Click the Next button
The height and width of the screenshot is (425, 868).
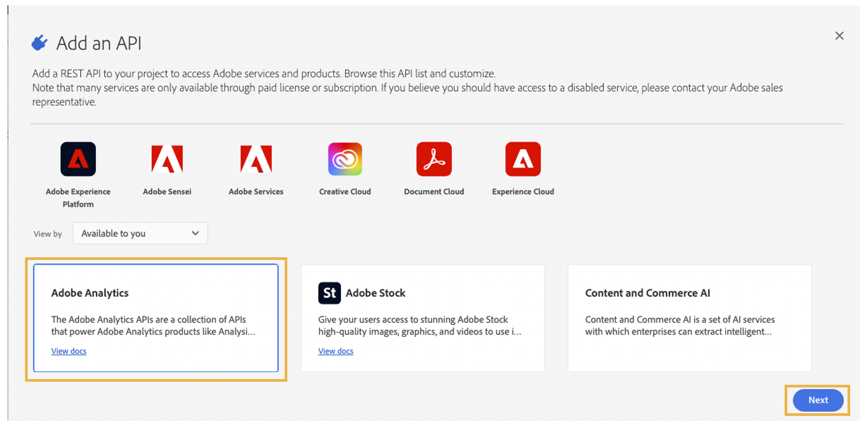818,400
